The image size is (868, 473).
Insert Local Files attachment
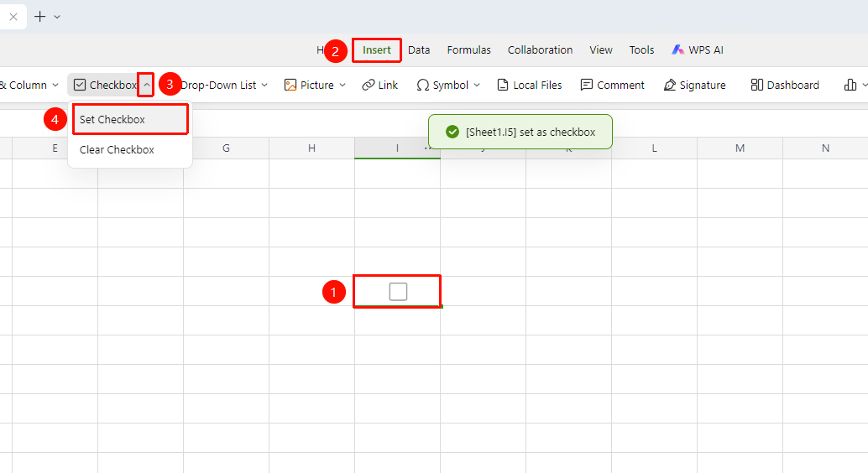click(529, 86)
